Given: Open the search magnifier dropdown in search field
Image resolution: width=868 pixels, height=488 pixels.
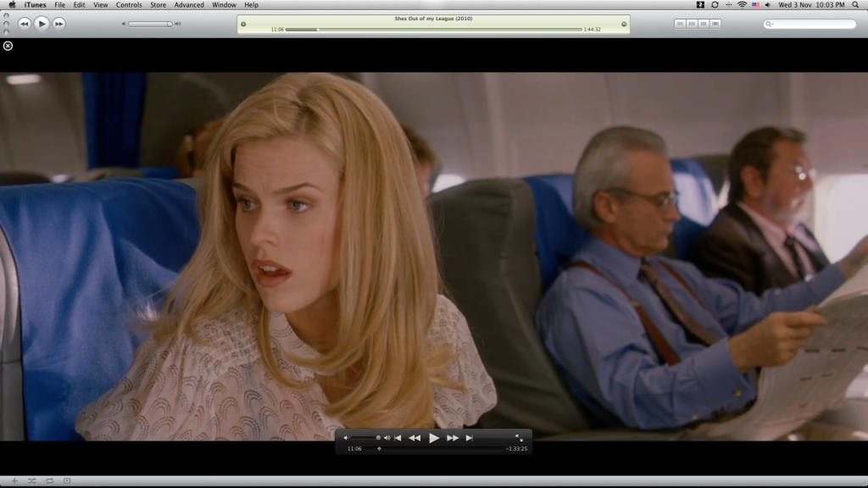Looking at the screenshot, I should [x=769, y=24].
